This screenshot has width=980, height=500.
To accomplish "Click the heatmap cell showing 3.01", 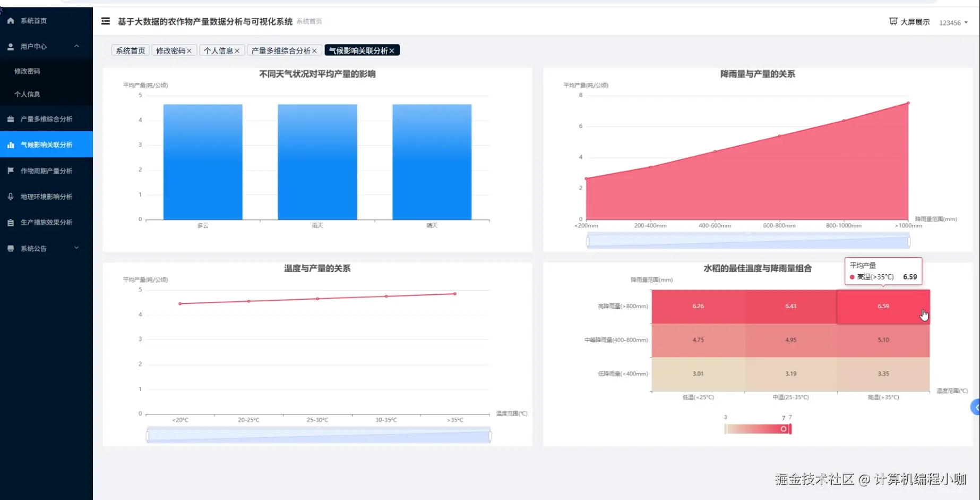I will pyautogui.click(x=698, y=374).
